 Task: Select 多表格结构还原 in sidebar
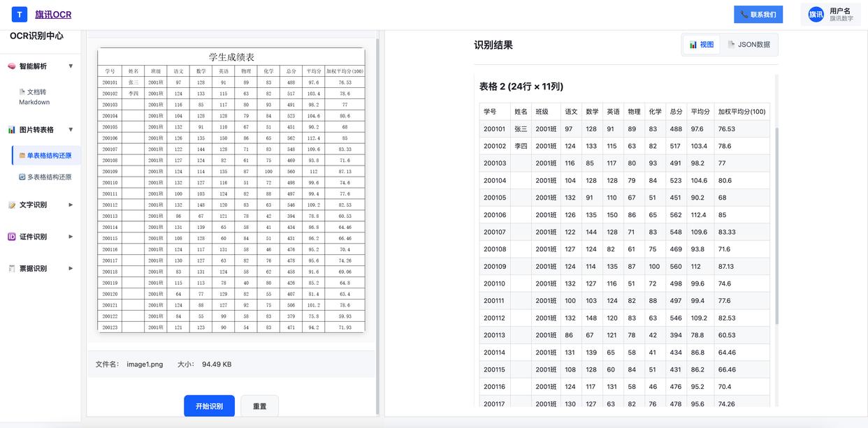coord(46,177)
